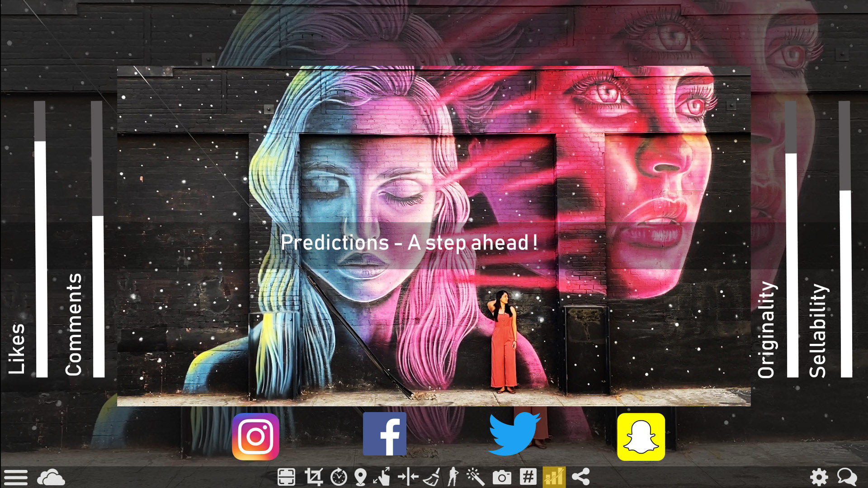Click the 'Likes' label

pyautogui.click(x=17, y=349)
